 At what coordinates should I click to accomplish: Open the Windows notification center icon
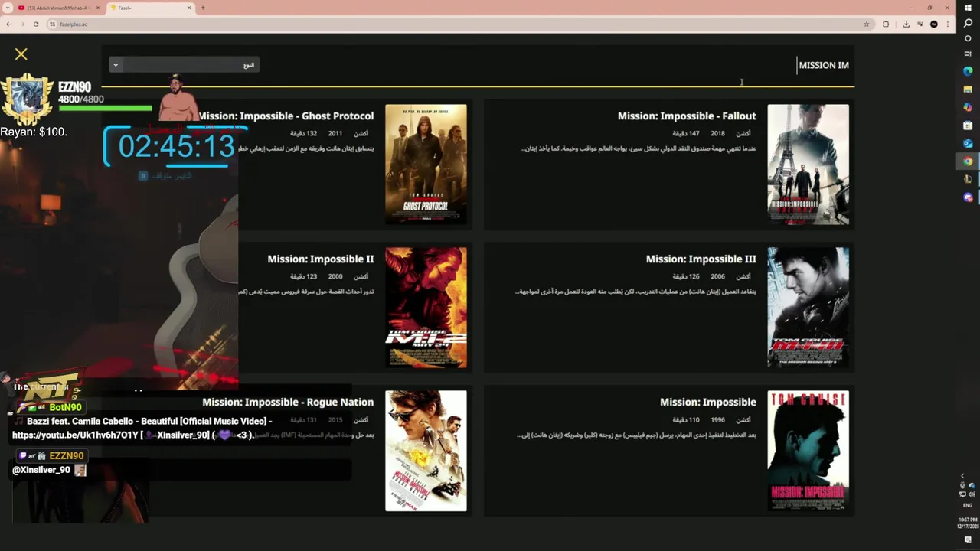click(968, 540)
